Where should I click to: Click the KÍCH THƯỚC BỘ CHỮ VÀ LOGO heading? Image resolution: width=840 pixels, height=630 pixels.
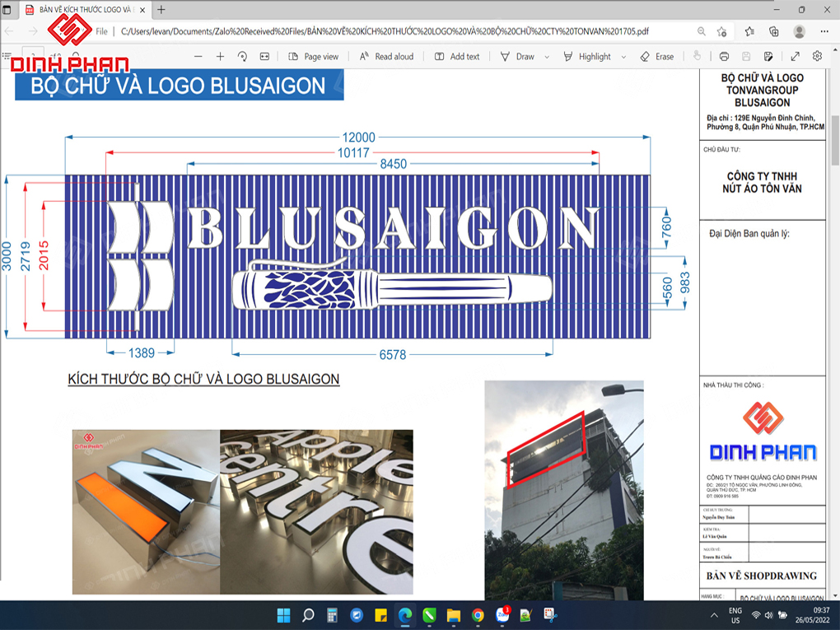tap(203, 380)
